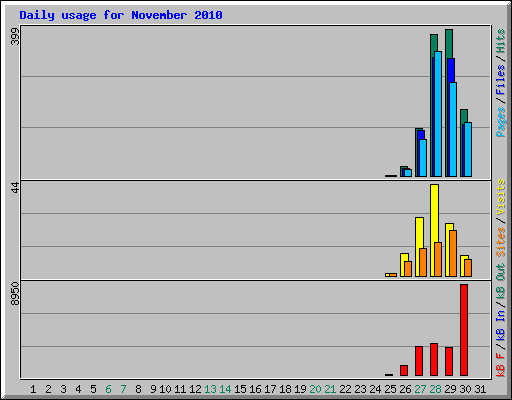Click the cyan "Pages" legend label

(x=500, y=122)
